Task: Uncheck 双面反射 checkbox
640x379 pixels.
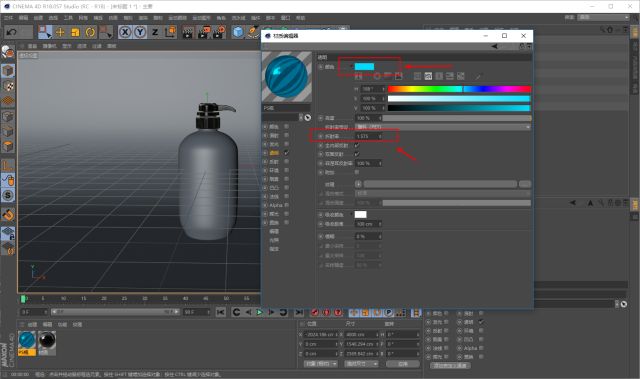Action: pos(357,154)
